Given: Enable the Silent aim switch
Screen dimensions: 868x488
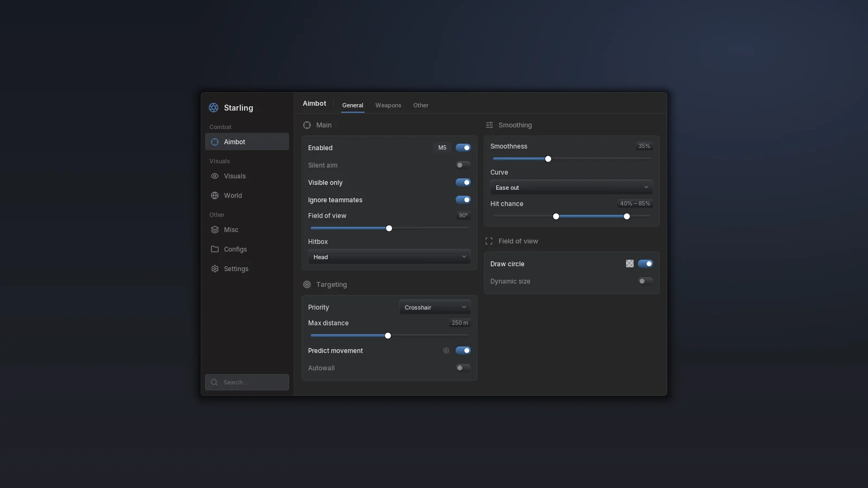Looking at the screenshot, I should coord(463,165).
